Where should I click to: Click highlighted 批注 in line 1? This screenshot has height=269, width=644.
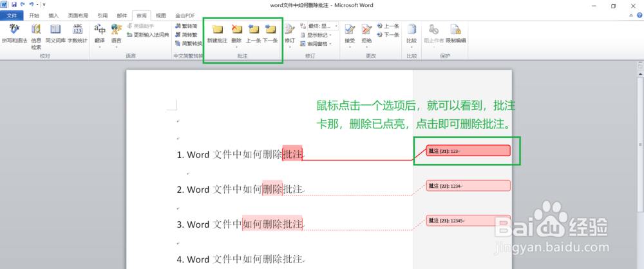tap(292, 155)
